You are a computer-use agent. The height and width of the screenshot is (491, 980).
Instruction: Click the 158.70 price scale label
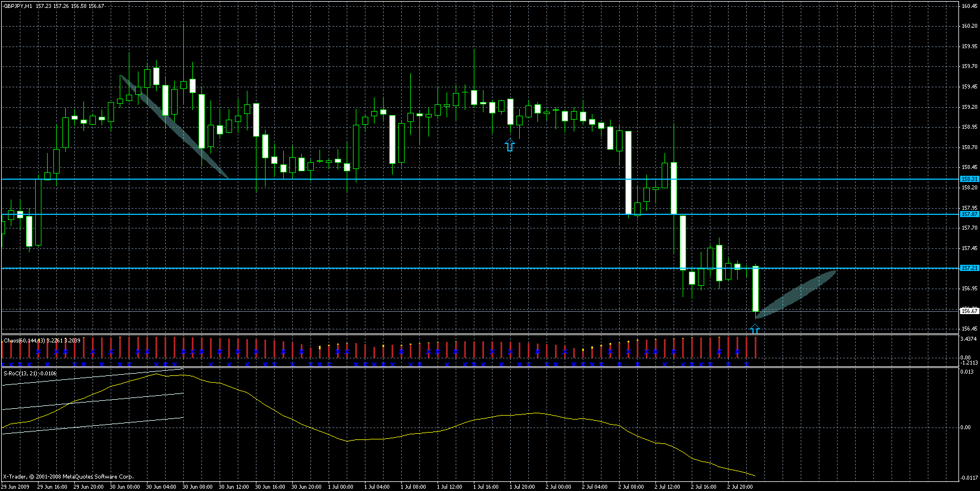point(969,147)
